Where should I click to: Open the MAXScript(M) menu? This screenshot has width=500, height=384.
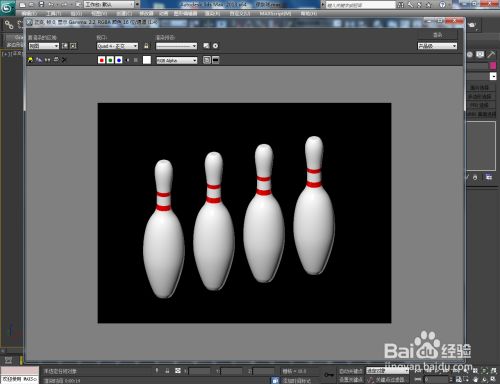[275, 13]
